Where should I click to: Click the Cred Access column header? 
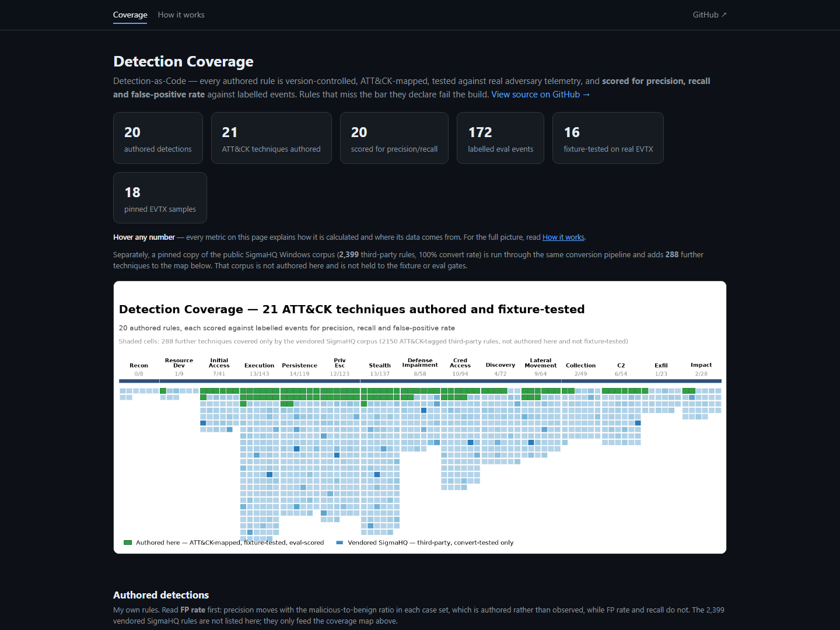[460, 363]
